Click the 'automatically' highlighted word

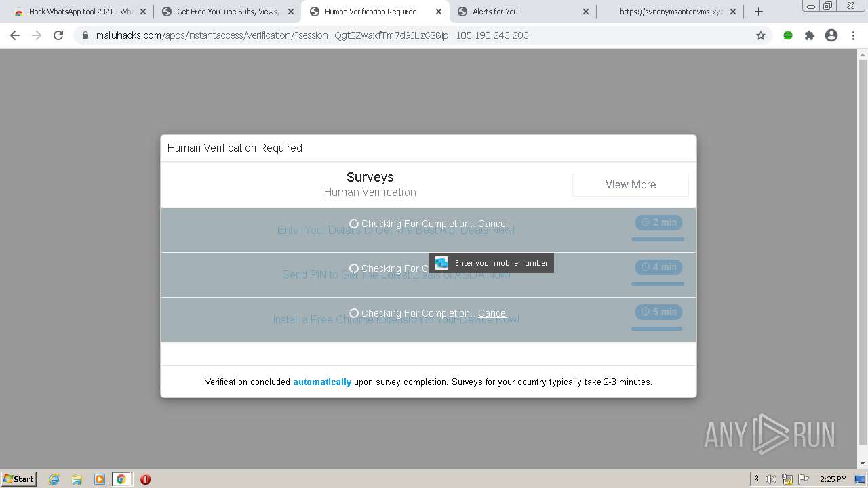(x=322, y=382)
